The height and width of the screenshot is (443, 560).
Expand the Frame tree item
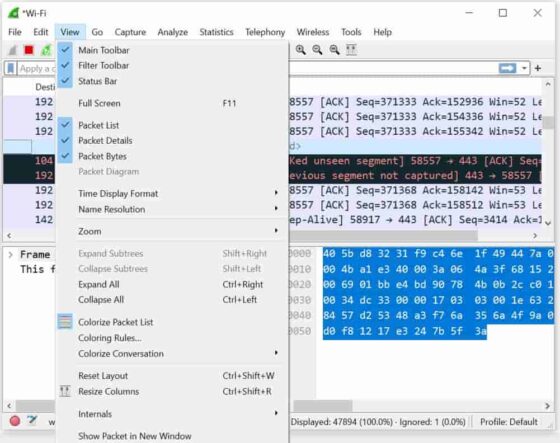(10, 255)
